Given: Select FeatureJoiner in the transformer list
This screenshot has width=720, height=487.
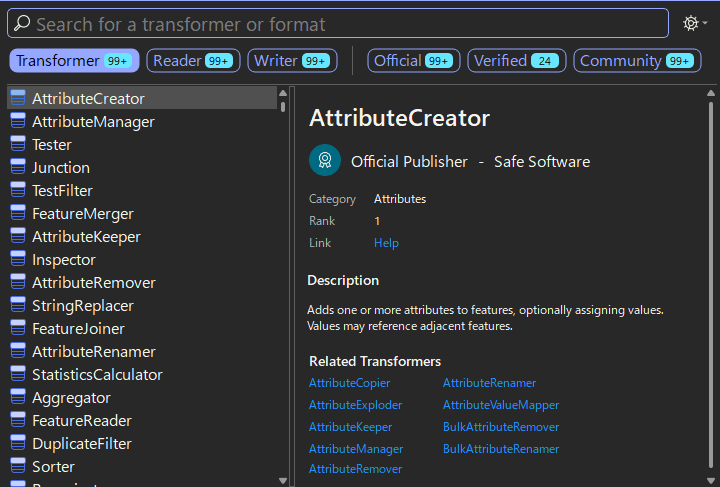Looking at the screenshot, I should (x=142, y=328).
